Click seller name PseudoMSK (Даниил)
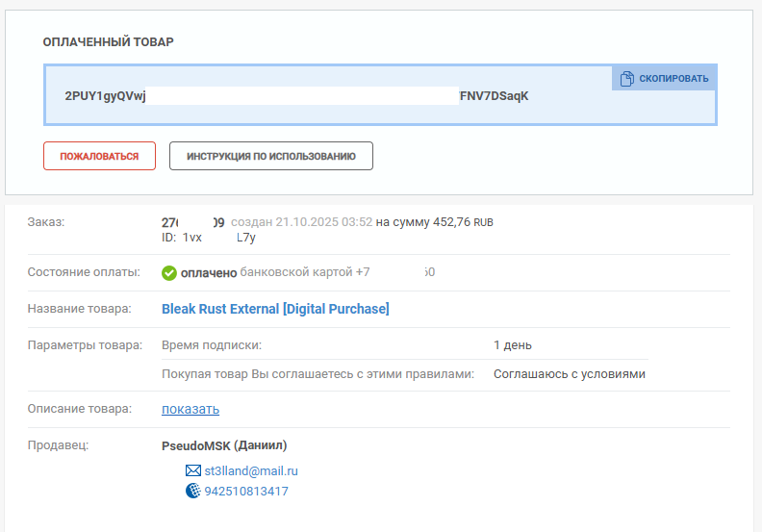The image size is (762, 532). (224, 445)
